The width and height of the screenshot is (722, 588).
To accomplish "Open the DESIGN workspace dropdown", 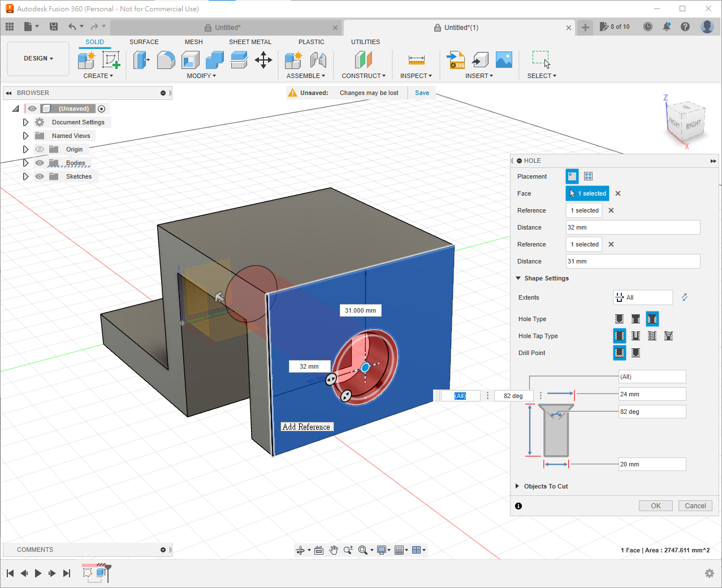I will tap(38, 58).
